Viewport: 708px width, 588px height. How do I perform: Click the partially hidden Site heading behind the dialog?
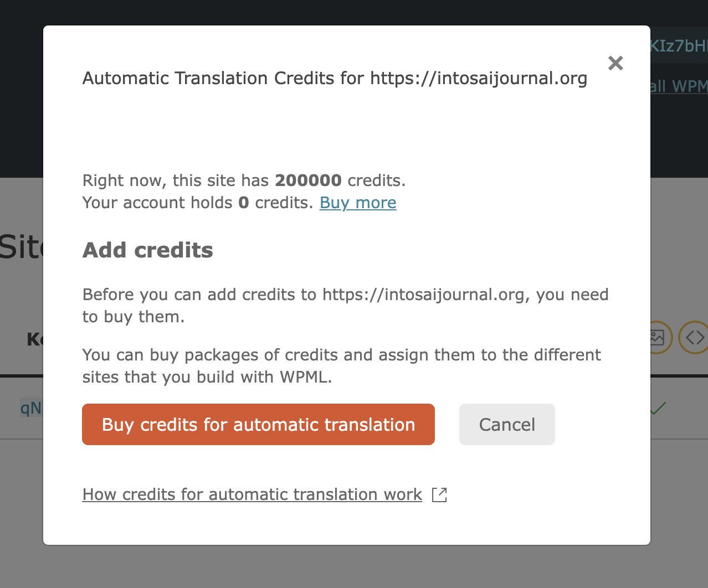(21, 247)
